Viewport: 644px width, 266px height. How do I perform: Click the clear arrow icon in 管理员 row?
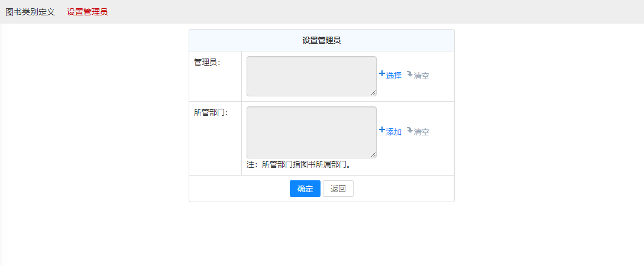(x=409, y=74)
